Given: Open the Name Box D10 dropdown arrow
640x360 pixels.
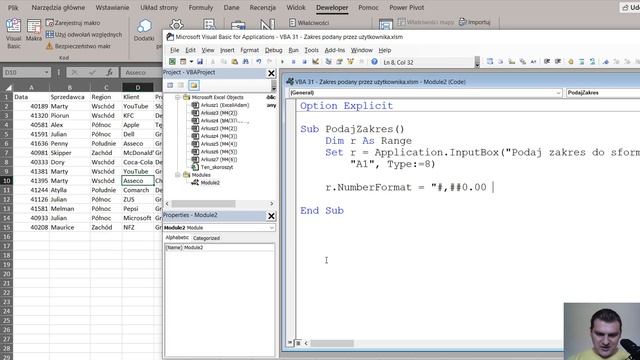Looking at the screenshot, I should tap(47, 72).
